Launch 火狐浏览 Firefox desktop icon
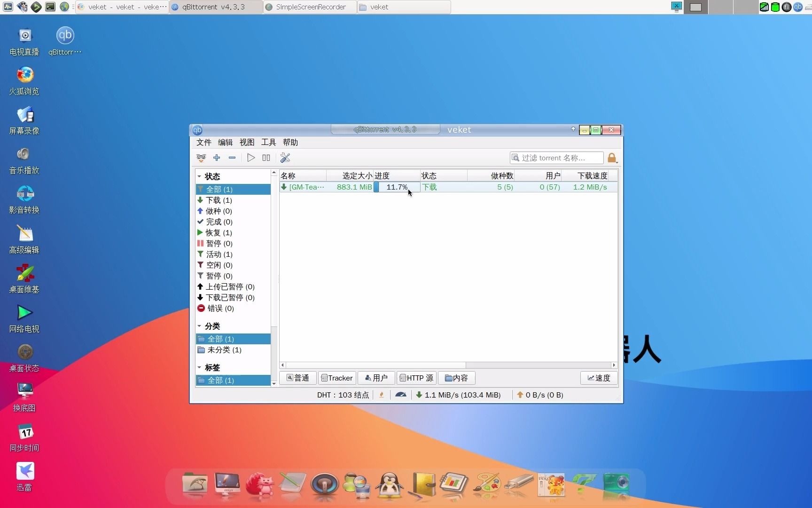Viewport: 812px width, 508px height. point(24,81)
